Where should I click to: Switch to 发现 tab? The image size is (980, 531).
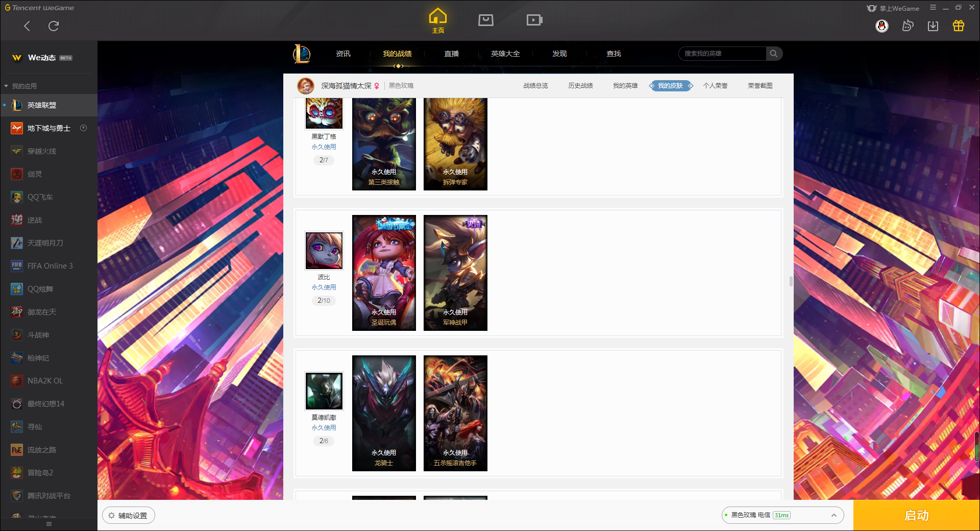[559, 54]
